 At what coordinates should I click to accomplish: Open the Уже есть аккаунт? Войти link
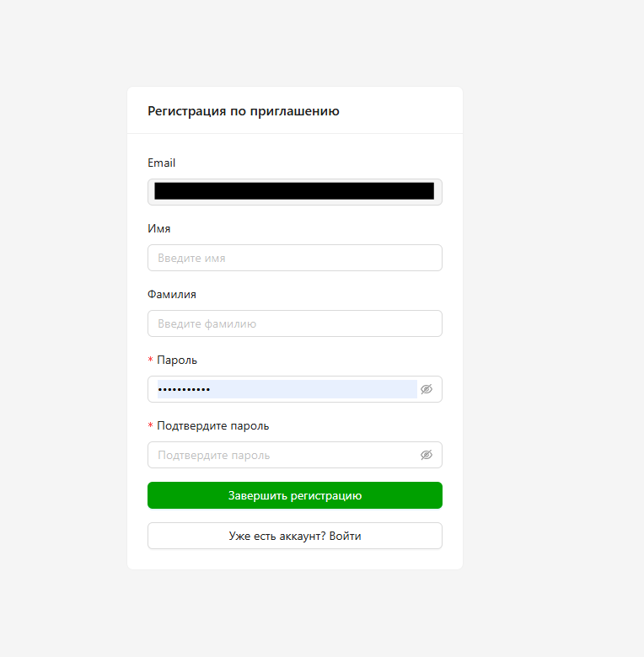[x=295, y=536]
